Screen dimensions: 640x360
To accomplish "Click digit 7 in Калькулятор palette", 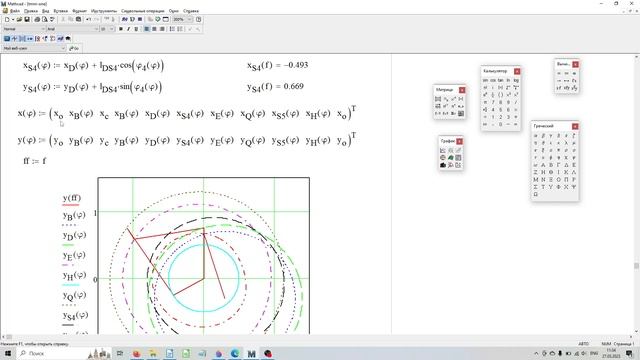I will click(x=493, y=102).
